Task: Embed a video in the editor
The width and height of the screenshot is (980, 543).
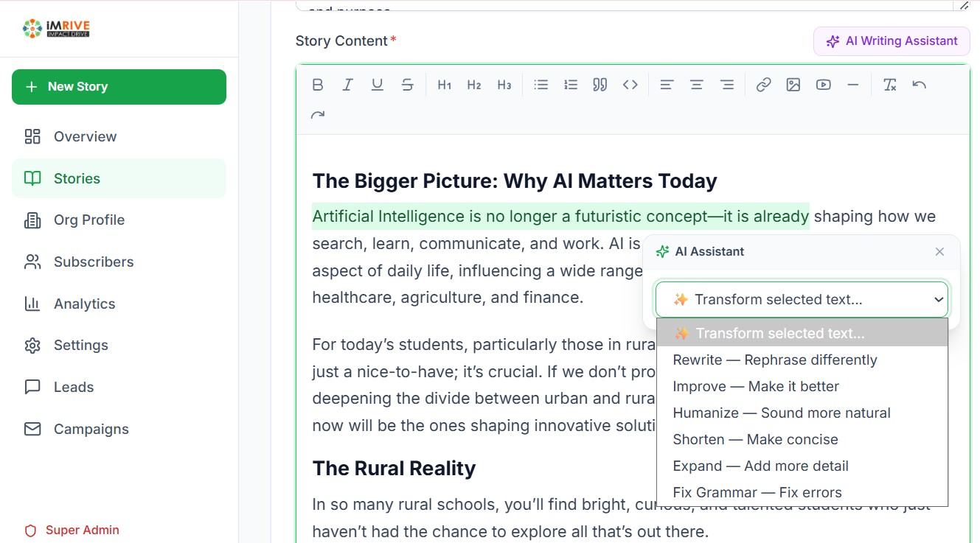Action: tap(823, 85)
